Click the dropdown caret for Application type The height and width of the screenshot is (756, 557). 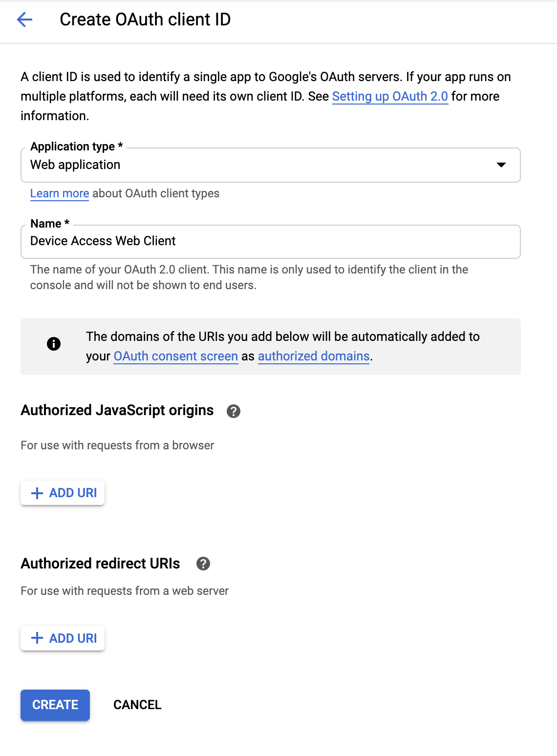click(502, 165)
